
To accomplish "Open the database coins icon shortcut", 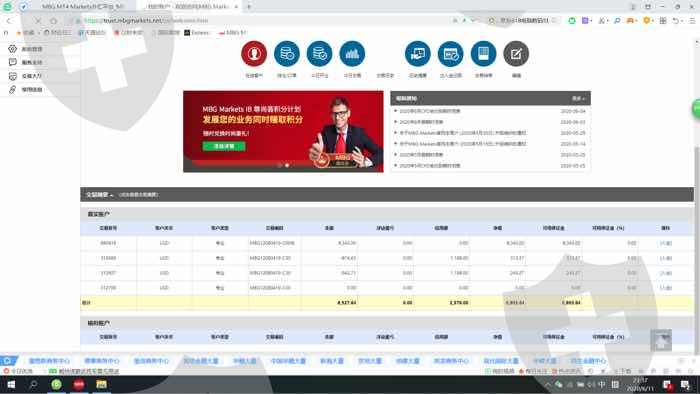I will [287, 54].
